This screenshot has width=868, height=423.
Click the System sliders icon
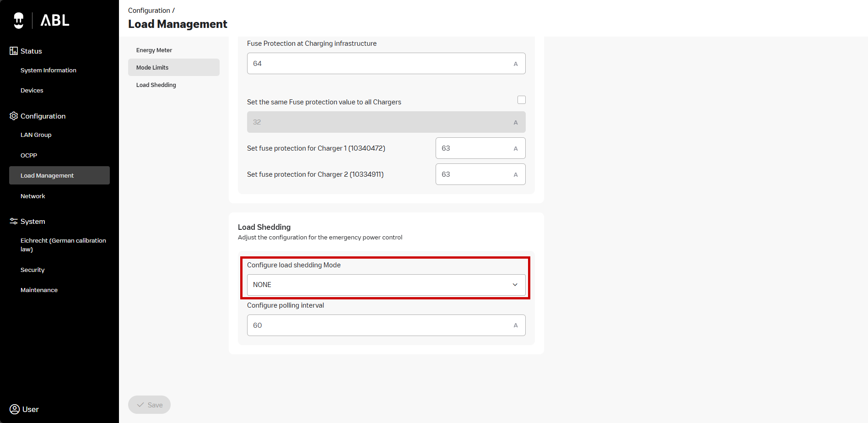pyautogui.click(x=14, y=221)
